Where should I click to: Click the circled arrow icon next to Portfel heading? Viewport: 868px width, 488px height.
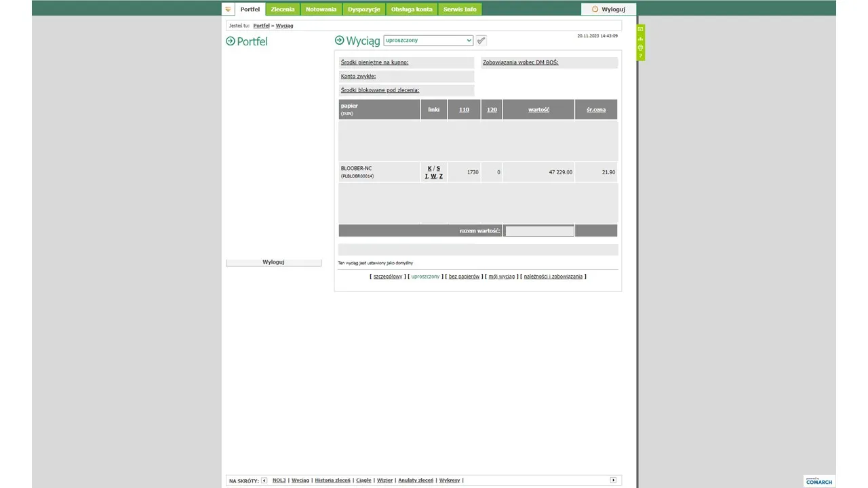[x=231, y=41]
